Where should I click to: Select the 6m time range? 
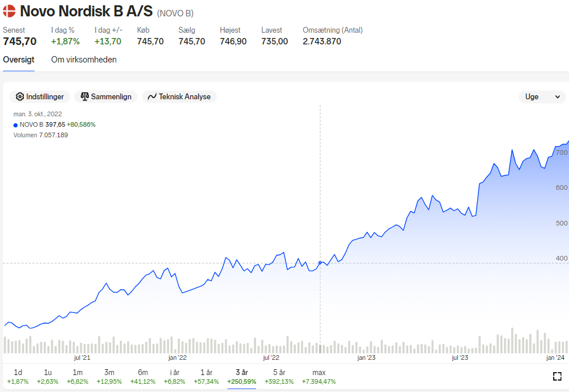[143, 377]
